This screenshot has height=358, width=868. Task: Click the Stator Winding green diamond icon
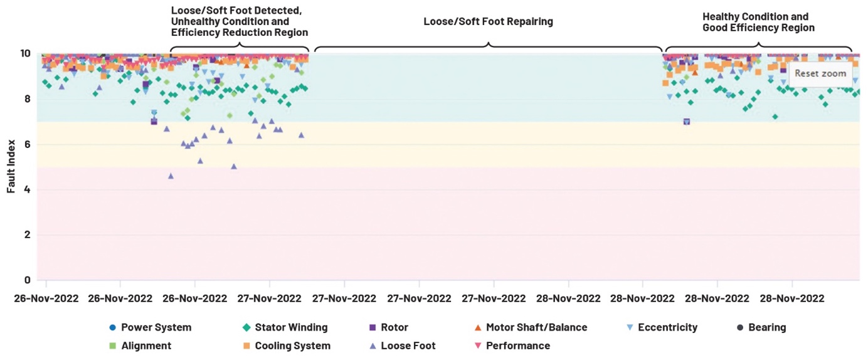pos(246,327)
